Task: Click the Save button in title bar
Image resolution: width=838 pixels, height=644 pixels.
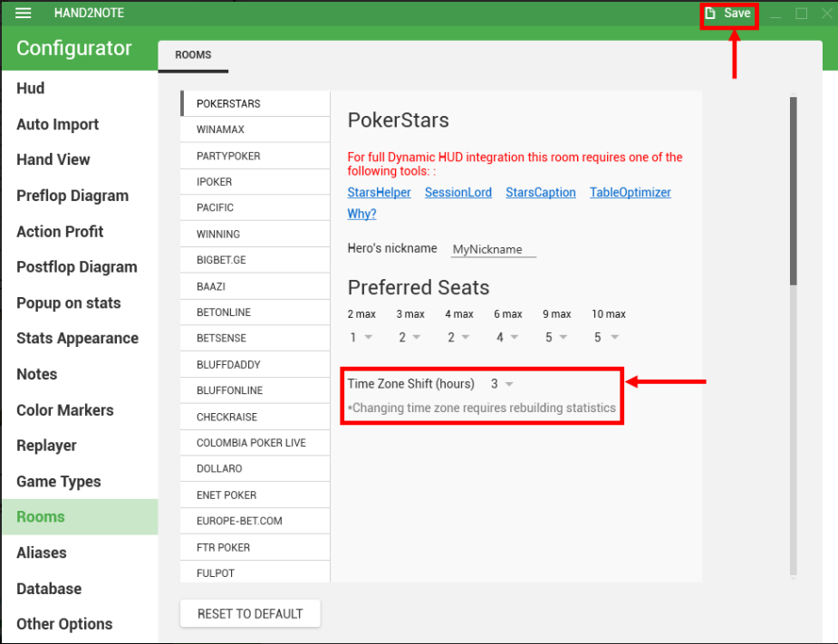Action: click(728, 14)
